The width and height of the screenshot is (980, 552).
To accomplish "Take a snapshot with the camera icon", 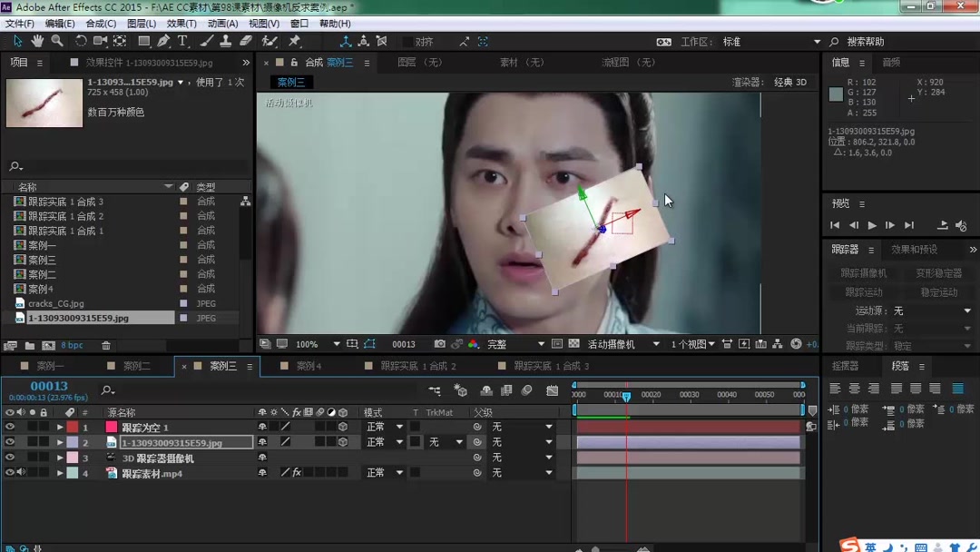I will tap(440, 345).
